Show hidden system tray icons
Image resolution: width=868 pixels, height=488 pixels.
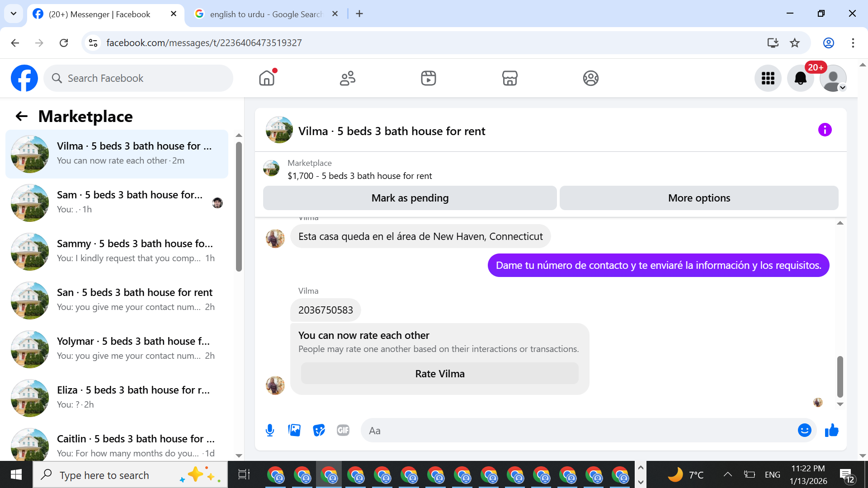[x=727, y=474]
